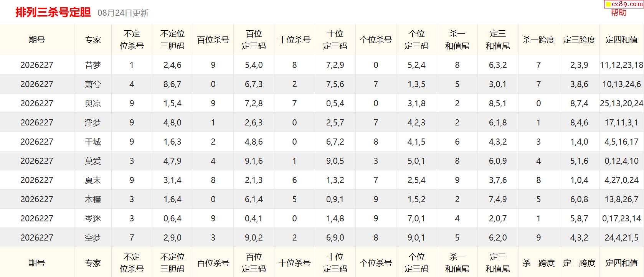Click the 杀一跨度 header in bottom row
The width and height of the screenshot is (644, 277).
tap(538, 263)
